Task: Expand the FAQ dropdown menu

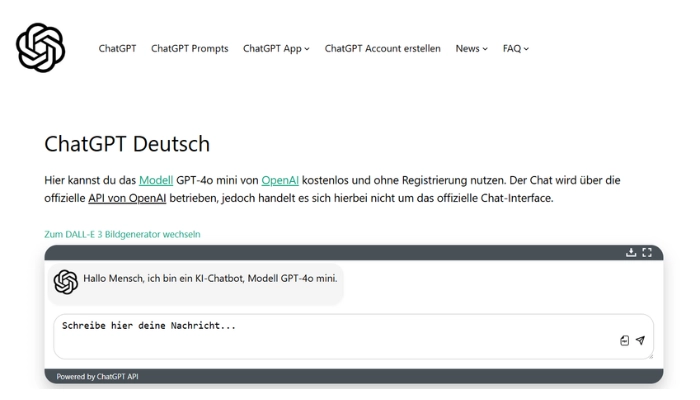Action: tap(516, 48)
